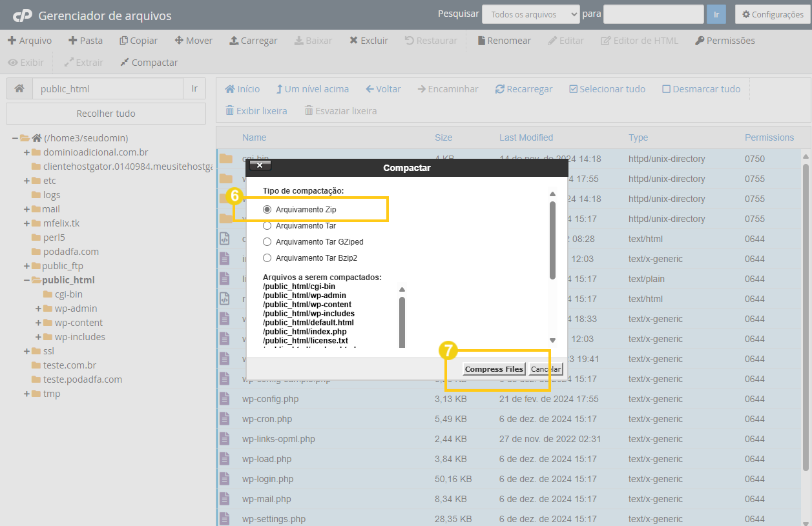Click the file icon of wp-login.php

click(225, 479)
